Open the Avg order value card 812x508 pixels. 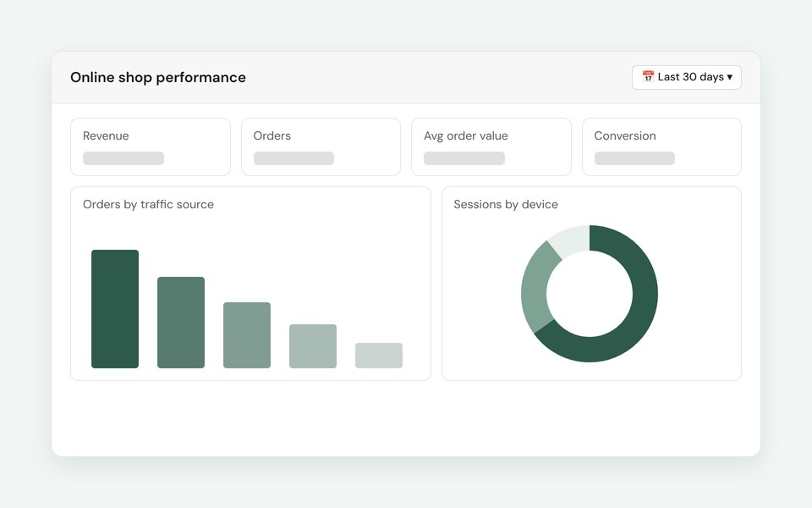point(491,146)
